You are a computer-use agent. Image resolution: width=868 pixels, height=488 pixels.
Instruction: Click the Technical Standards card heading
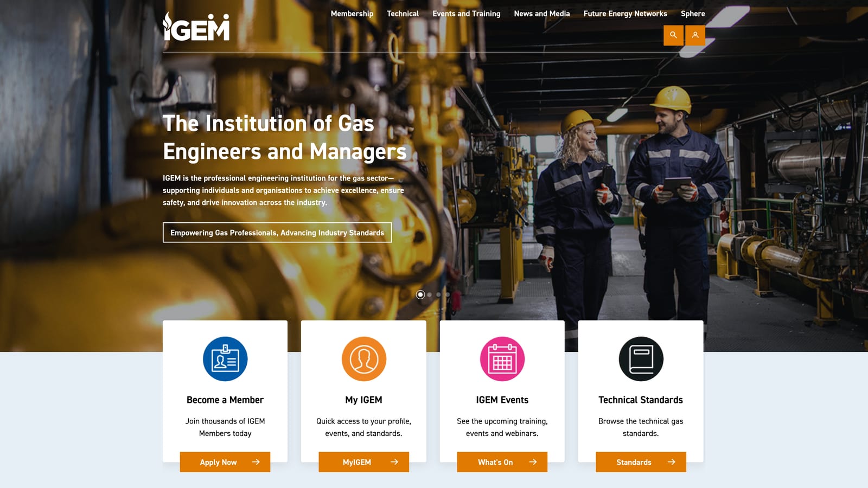click(641, 400)
